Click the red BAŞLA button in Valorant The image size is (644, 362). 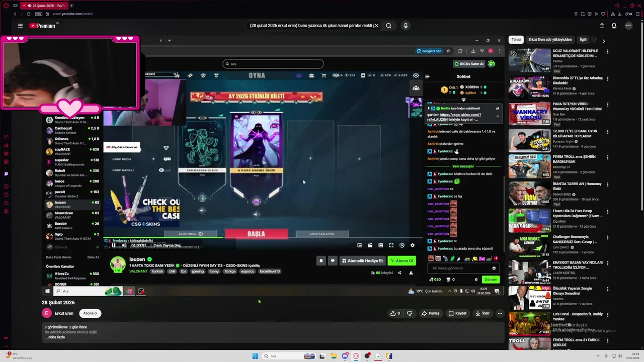point(256,234)
